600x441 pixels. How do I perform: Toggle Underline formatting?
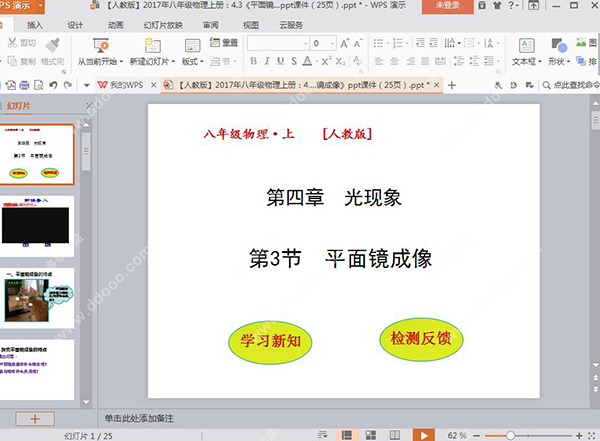pyautogui.click(x=280, y=61)
